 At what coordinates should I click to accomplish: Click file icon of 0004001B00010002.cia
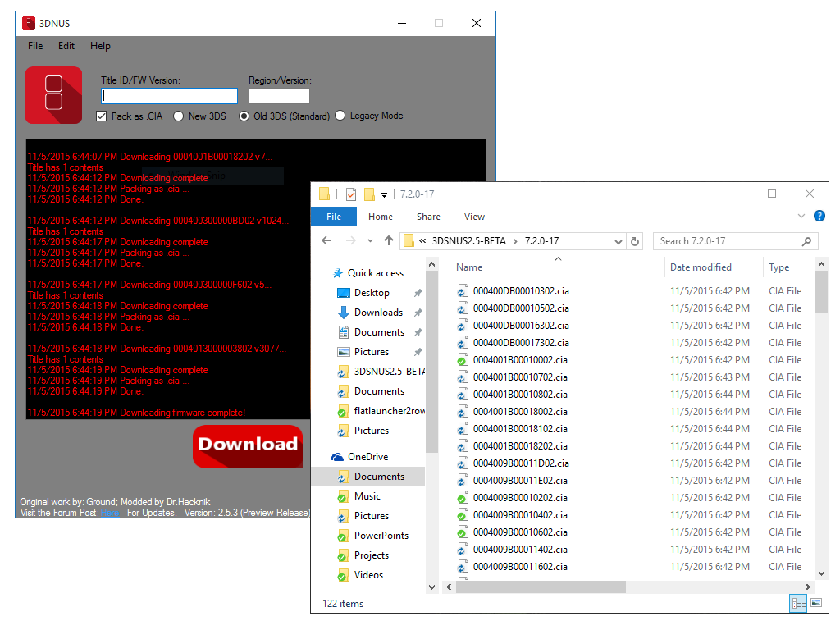(x=463, y=360)
